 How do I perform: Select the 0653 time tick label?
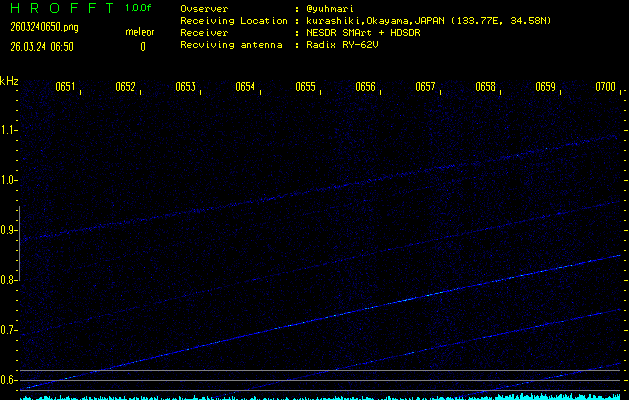point(185,87)
